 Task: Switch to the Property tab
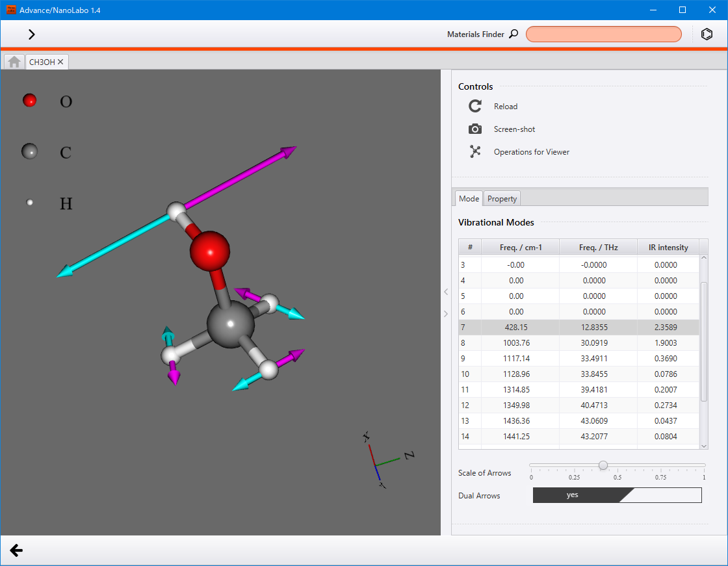[x=502, y=199]
